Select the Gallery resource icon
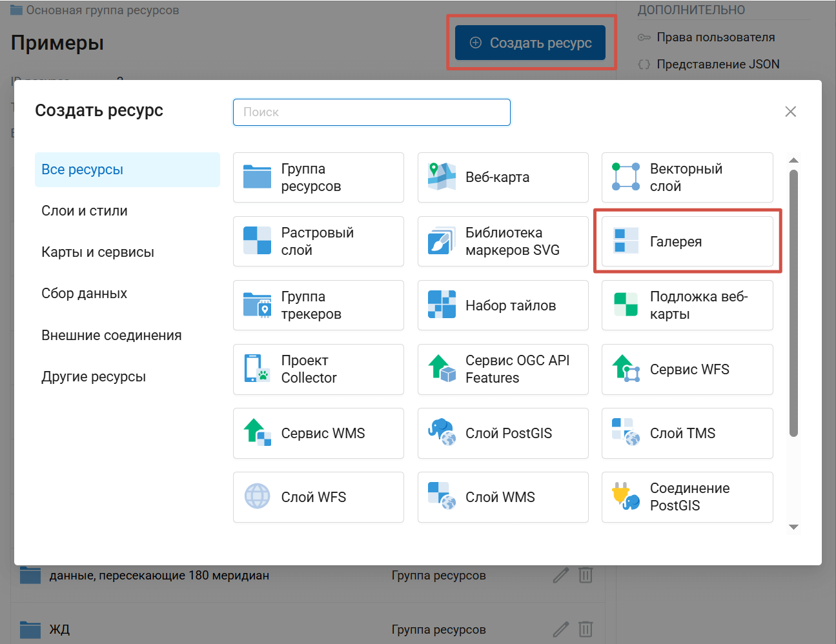 tap(626, 241)
